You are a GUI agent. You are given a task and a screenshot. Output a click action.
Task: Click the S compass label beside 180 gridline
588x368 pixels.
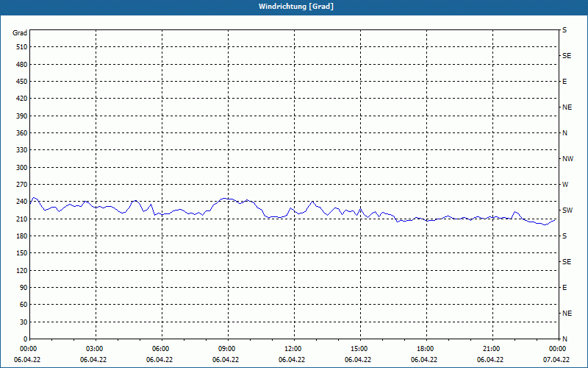click(564, 236)
